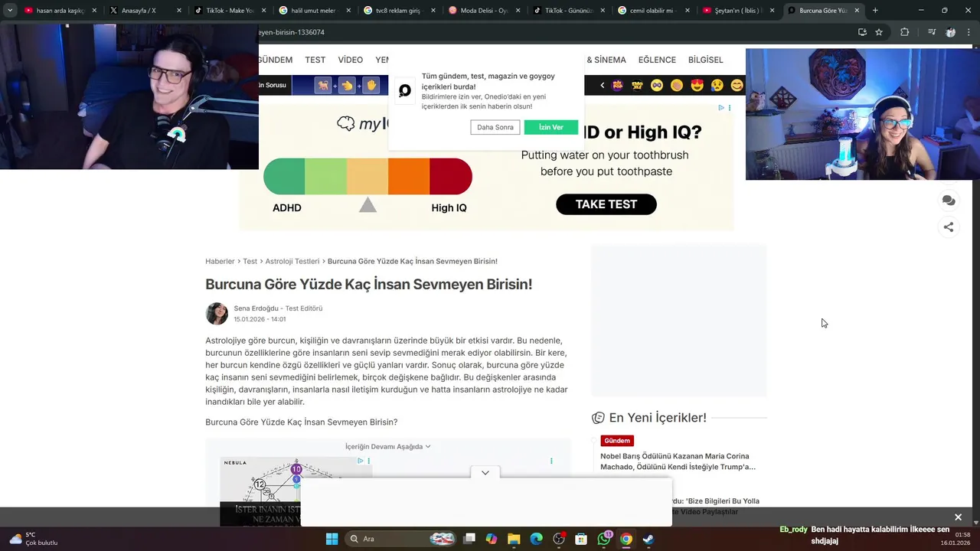
Task: Switch to the 'halil umut meler' tab
Action: tap(314, 11)
